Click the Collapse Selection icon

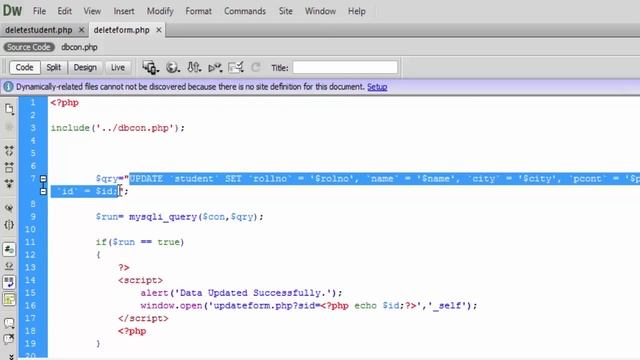9,167
